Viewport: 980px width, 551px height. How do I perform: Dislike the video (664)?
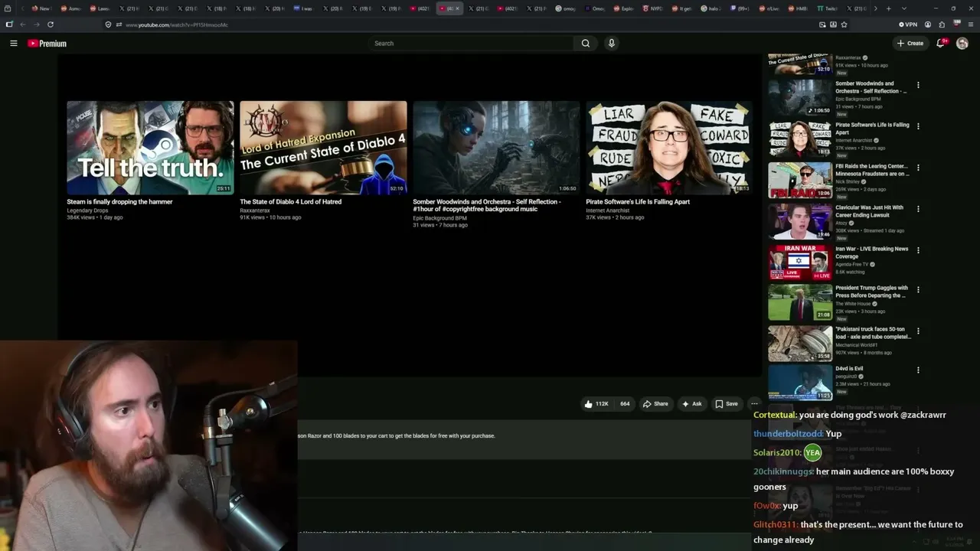click(x=625, y=403)
